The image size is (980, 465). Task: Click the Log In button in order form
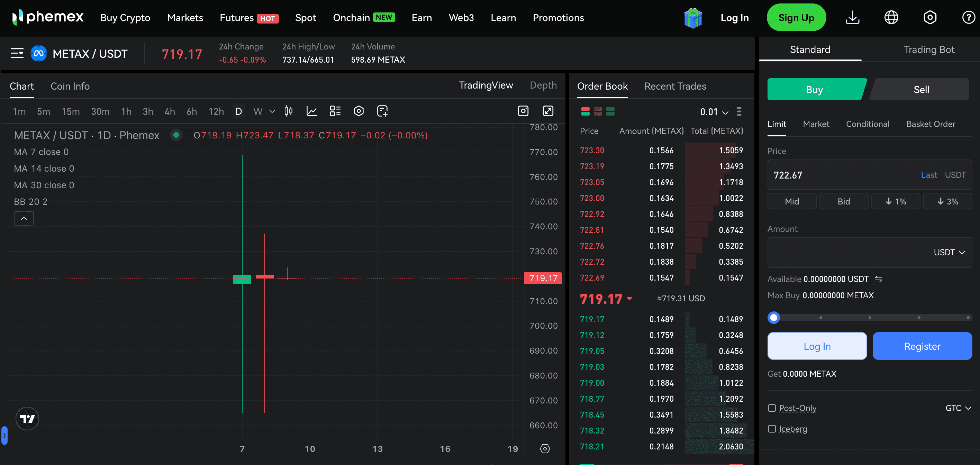(817, 346)
